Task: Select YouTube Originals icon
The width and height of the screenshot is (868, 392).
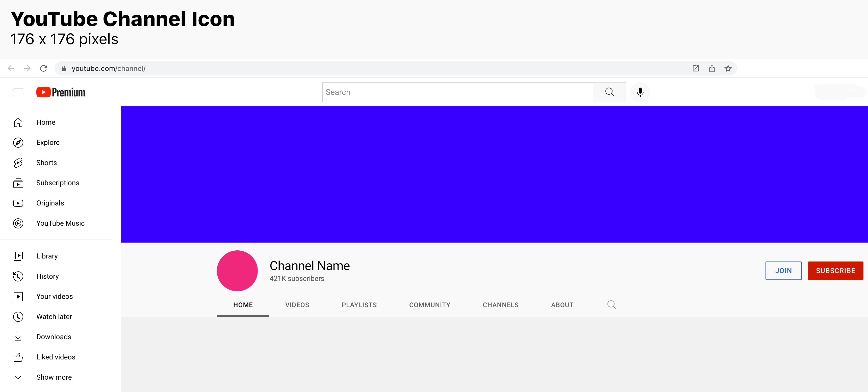Action: point(18,203)
